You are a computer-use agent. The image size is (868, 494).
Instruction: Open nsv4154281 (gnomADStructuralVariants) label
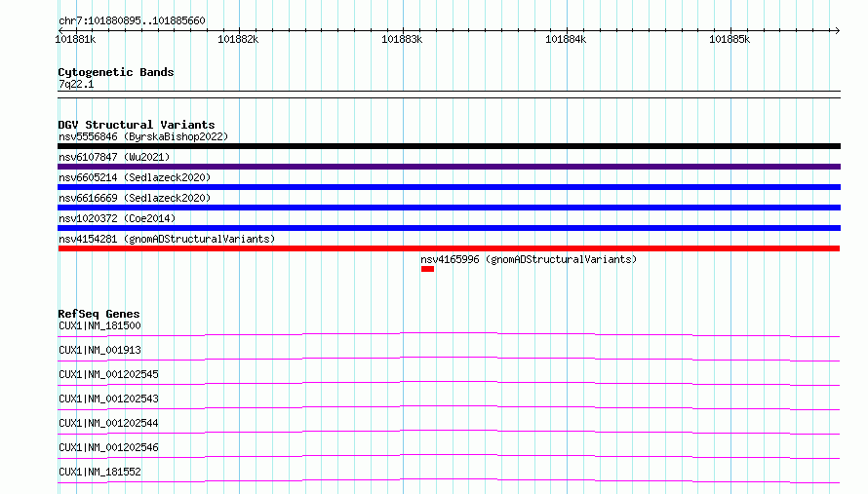pyautogui.click(x=167, y=239)
